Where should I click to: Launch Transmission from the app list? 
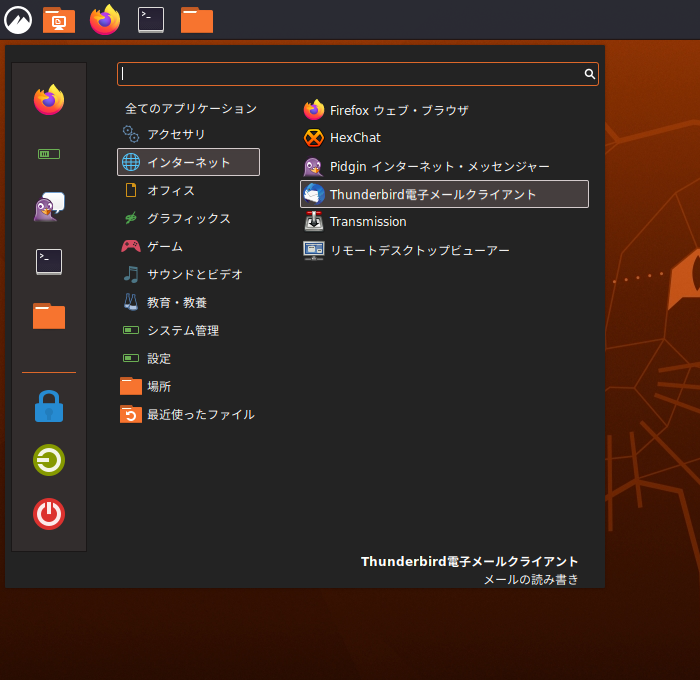[x=444, y=221]
